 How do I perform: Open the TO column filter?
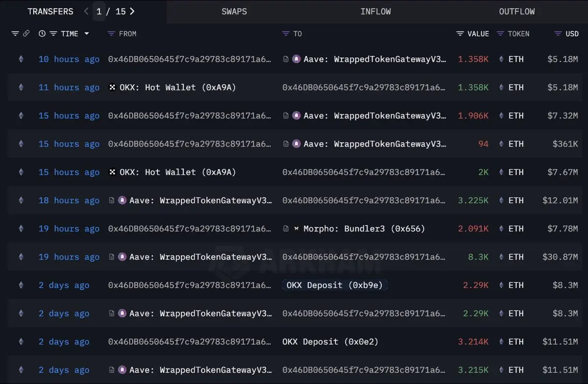click(286, 34)
